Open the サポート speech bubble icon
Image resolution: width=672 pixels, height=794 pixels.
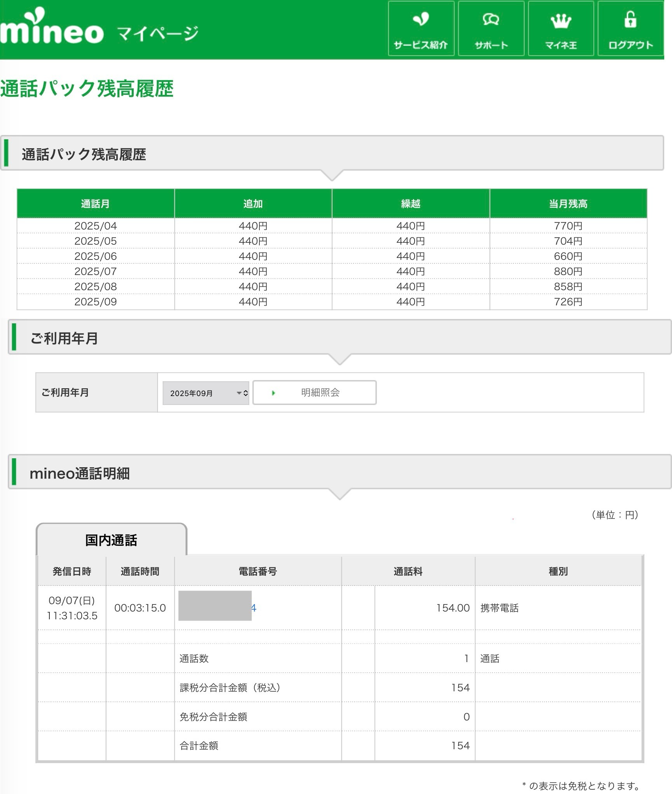pos(491,20)
